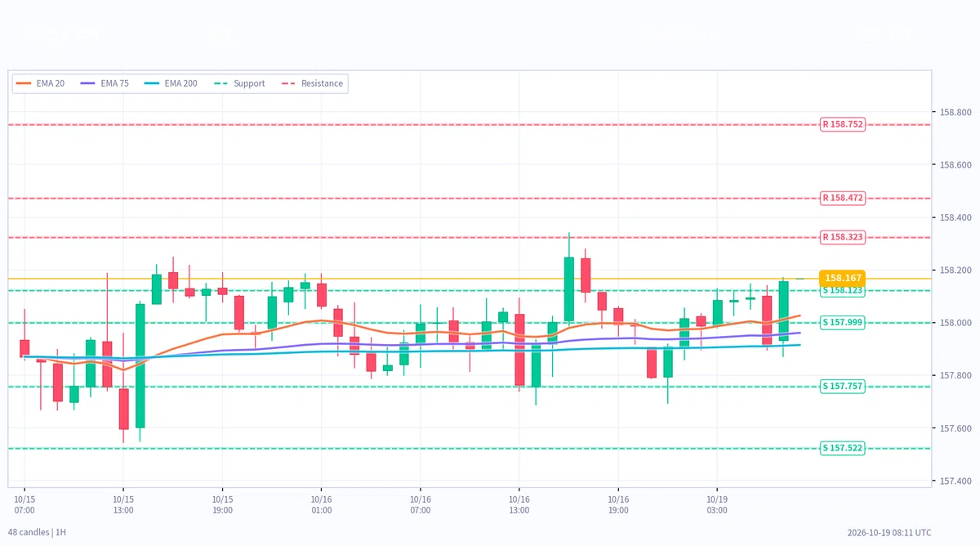Click the current price tag 158.167
980x546 pixels.
[x=842, y=278]
